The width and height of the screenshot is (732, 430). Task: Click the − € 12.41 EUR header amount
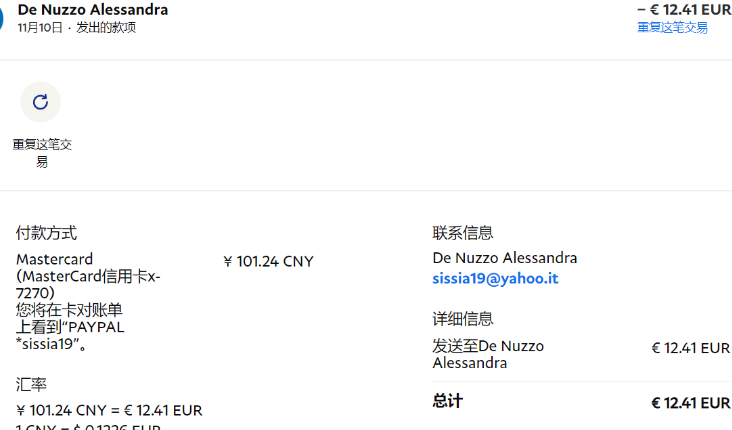click(x=683, y=10)
